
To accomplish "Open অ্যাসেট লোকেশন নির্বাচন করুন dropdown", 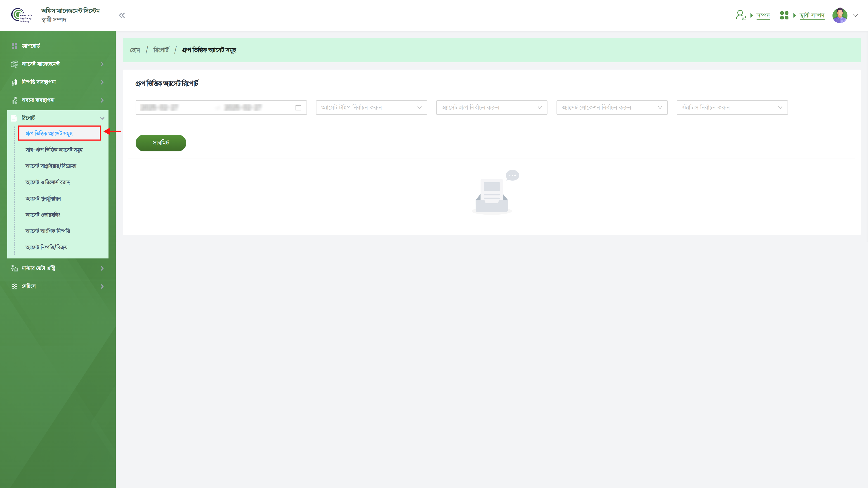I will [612, 108].
